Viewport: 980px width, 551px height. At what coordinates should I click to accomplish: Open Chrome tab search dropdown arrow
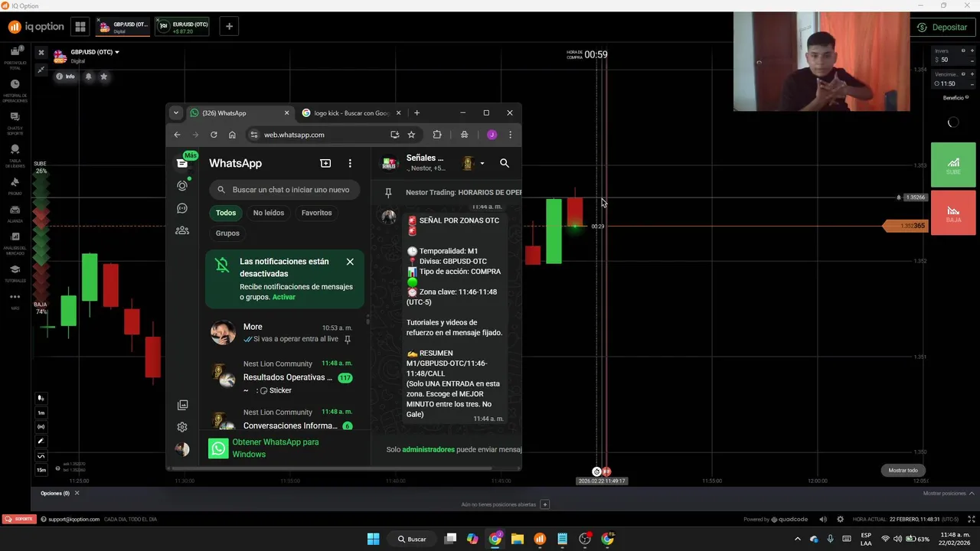coord(175,113)
